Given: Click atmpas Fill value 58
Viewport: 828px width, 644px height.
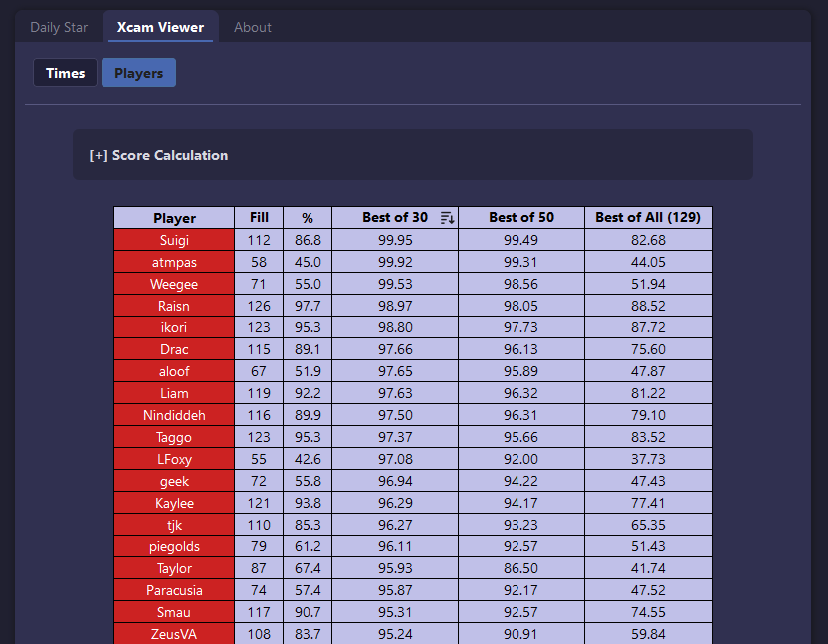Looking at the screenshot, I should point(259,262).
